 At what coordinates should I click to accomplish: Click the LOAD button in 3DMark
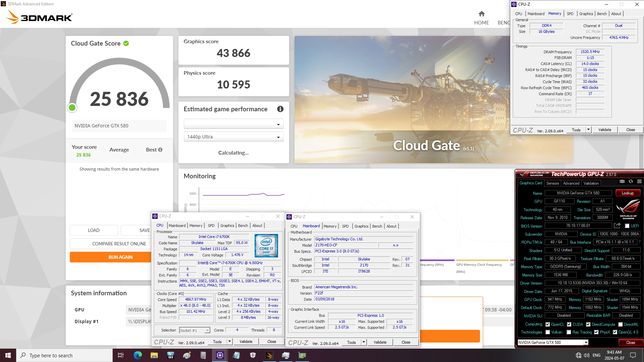click(94, 230)
